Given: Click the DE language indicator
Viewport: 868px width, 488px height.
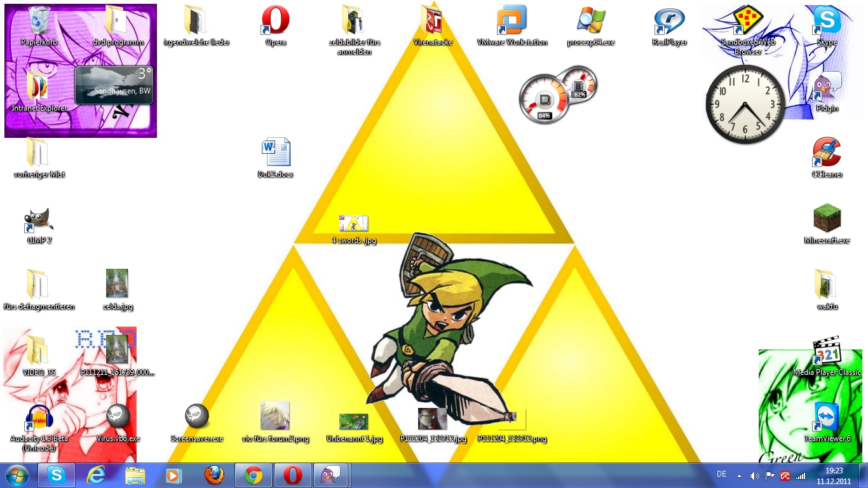Looking at the screenshot, I should (721, 474).
